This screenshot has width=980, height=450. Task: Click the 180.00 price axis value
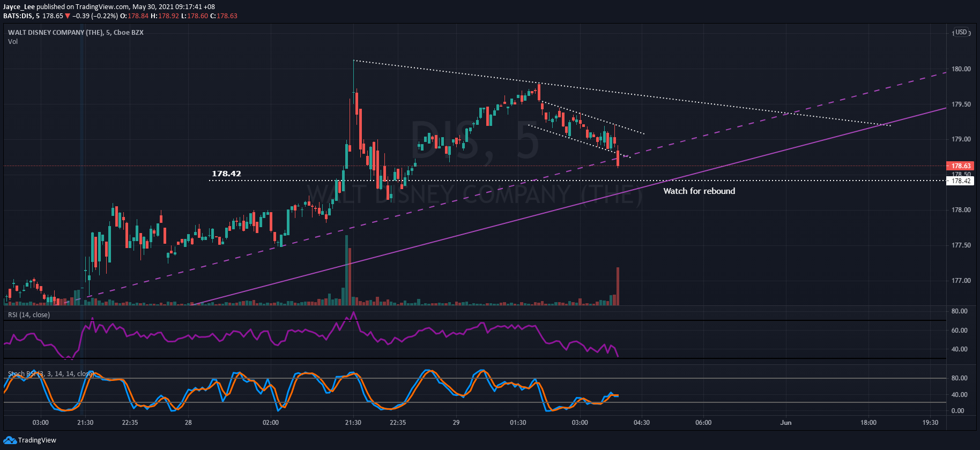(961, 69)
